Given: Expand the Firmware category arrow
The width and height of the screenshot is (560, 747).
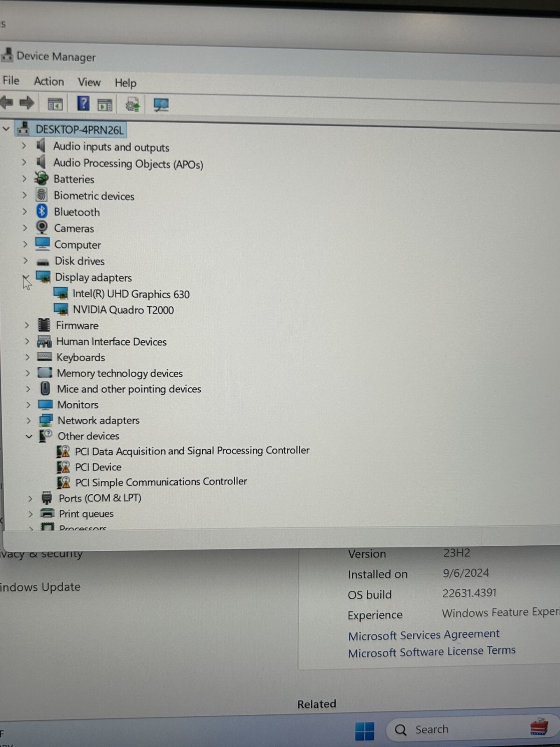Looking at the screenshot, I should pyautogui.click(x=27, y=325).
